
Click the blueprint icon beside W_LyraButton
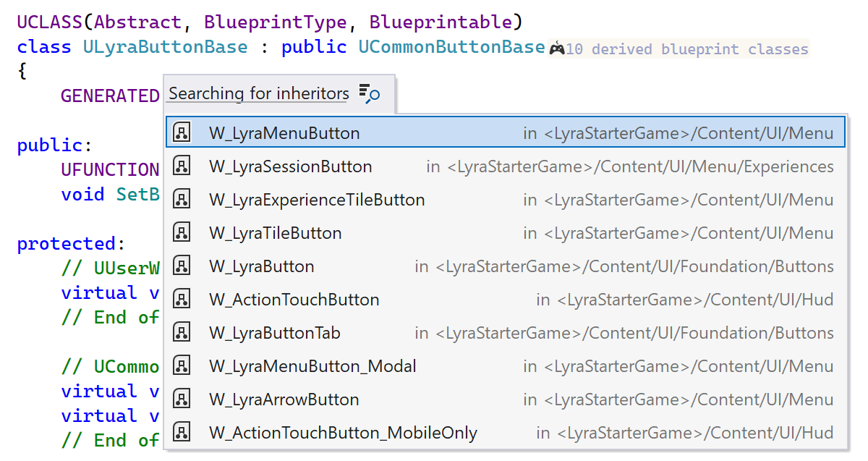182,266
